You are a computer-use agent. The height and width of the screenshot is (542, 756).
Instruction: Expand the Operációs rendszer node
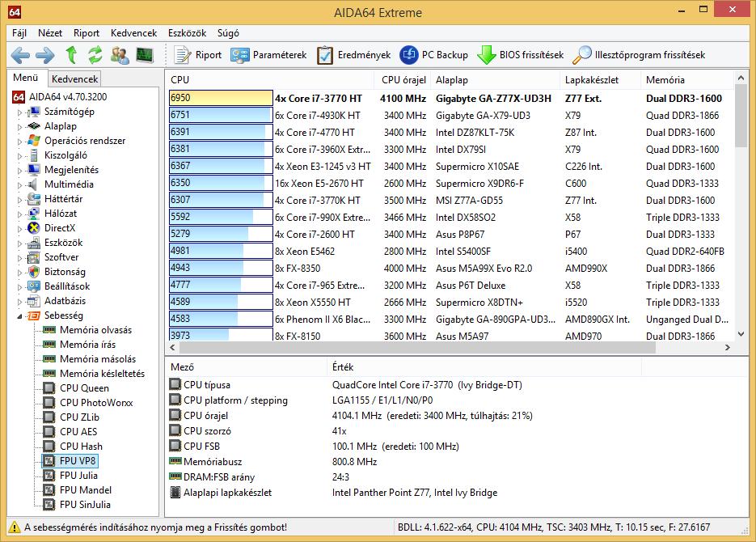(19, 142)
